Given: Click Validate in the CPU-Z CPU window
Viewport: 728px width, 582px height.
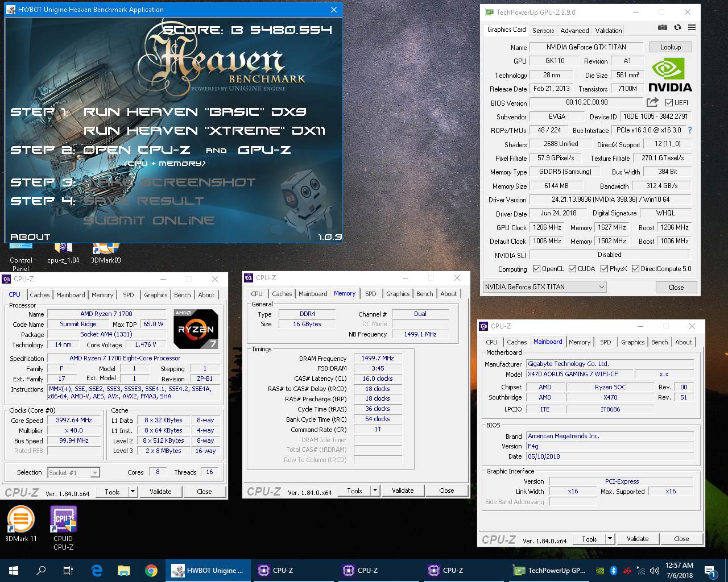Looking at the screenshot, I should pyautogui.click(x=160, y=492).
